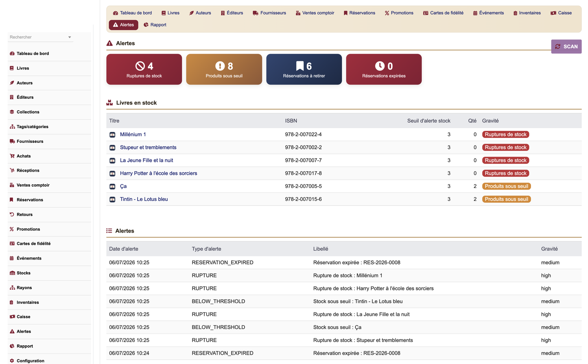
Task: Click the Caisse money icon in sidebar
Action: pos(12,317)
